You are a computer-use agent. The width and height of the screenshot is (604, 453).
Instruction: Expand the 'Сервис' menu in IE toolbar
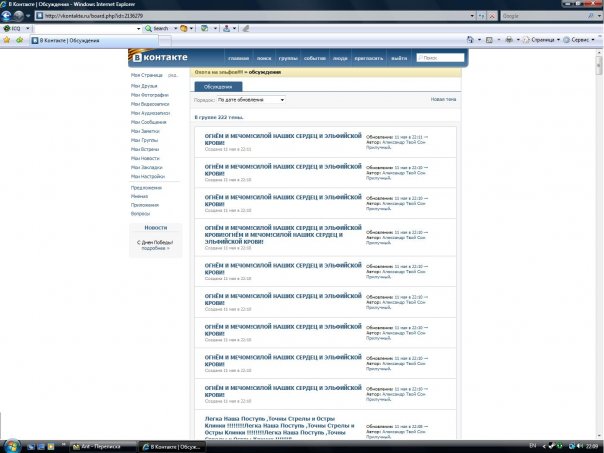580,40
